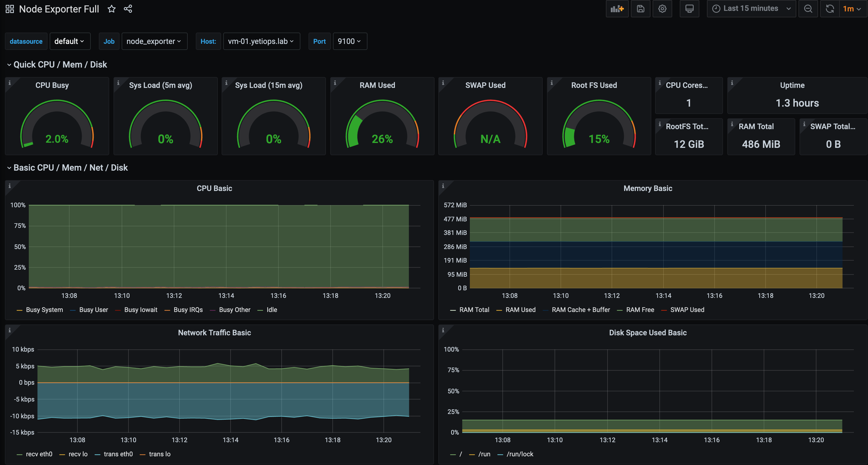This screenshot has width=868, height=465.
Task: Share the dashboard
Action: point(128,9)
